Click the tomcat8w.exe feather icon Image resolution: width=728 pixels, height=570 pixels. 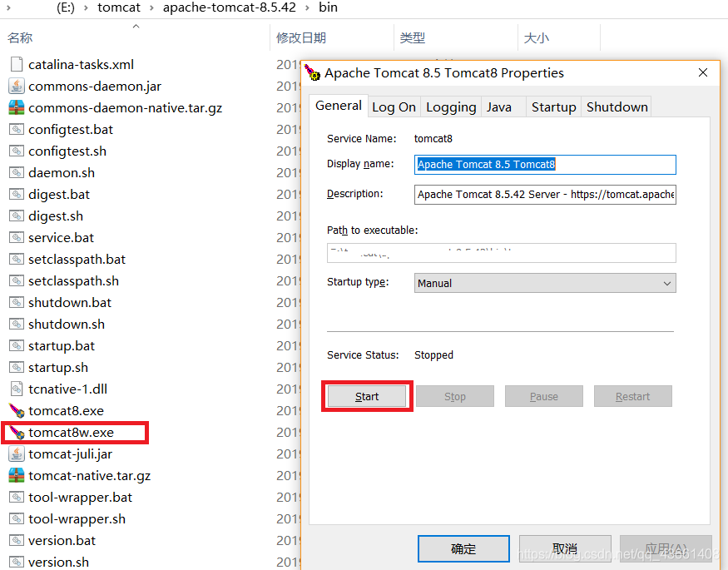click(x=17, y=432)
